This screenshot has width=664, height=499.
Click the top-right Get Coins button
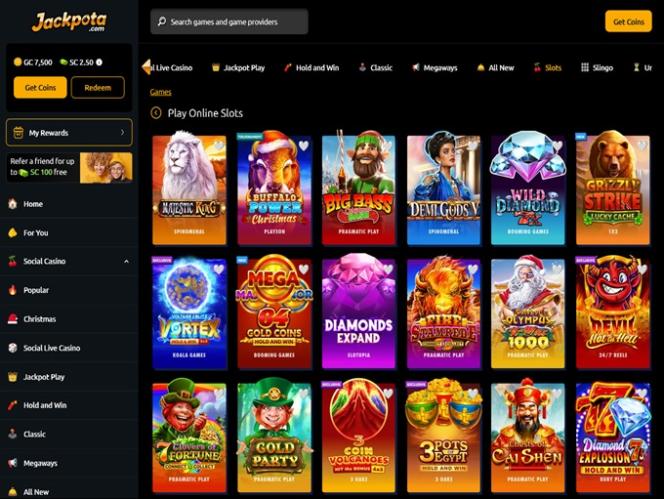tap(628, 22)
